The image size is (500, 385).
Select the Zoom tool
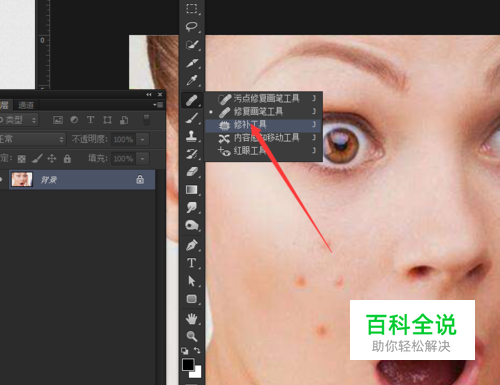click(192, 336)
